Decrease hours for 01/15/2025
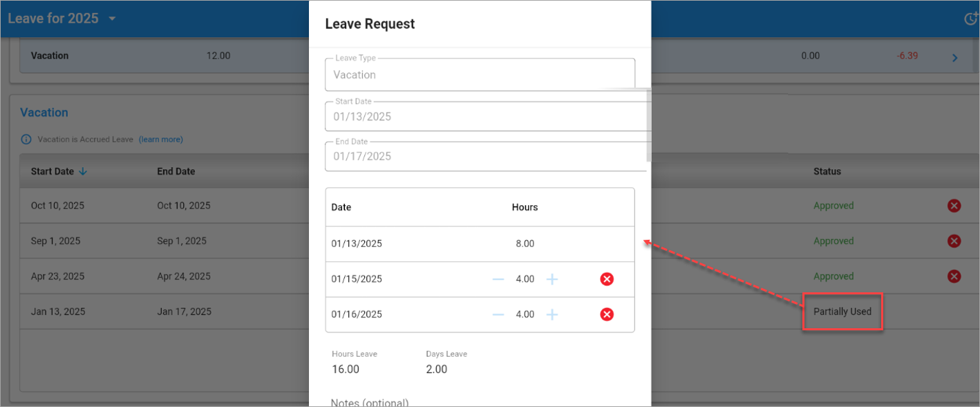 pyautogui.click(x=498, y=279)
